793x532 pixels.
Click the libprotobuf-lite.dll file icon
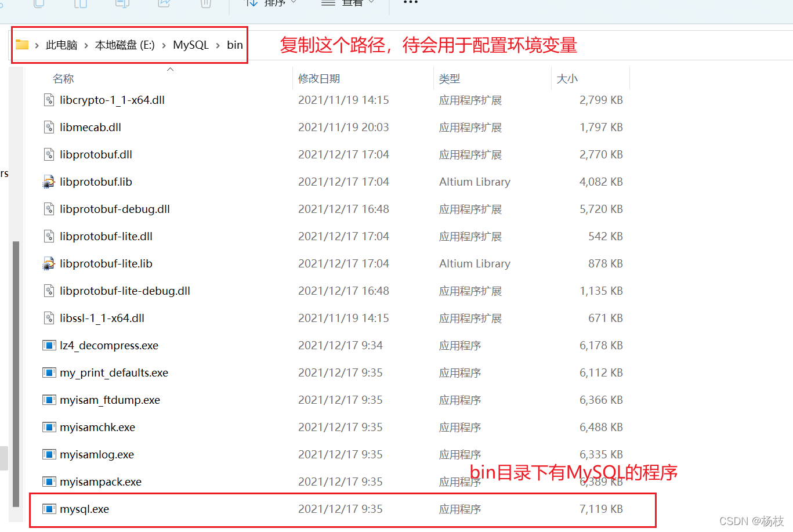tap(49, 237)
